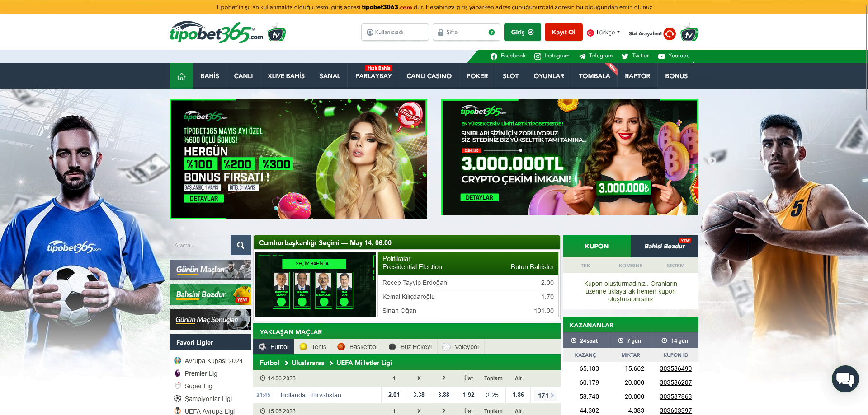Open CANLI CASINO menu item

click(429, 76)
